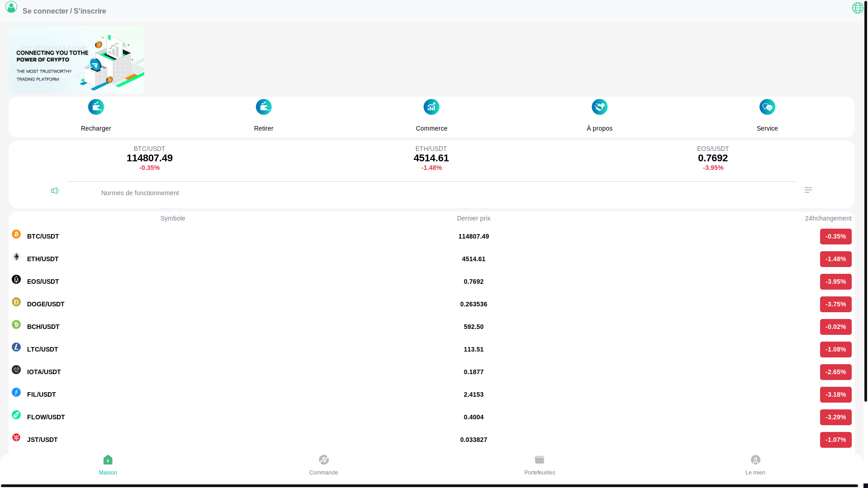Viewport: 868px width, 488px height.
Task: Click the -3.29% FLOW change badge
Action: pos(835,417)
